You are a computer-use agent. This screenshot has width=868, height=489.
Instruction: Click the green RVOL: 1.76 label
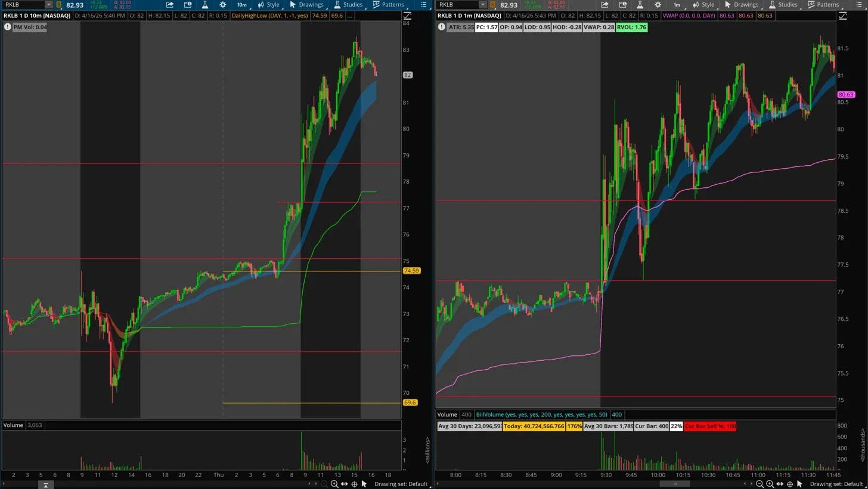[x=632, y=27]
